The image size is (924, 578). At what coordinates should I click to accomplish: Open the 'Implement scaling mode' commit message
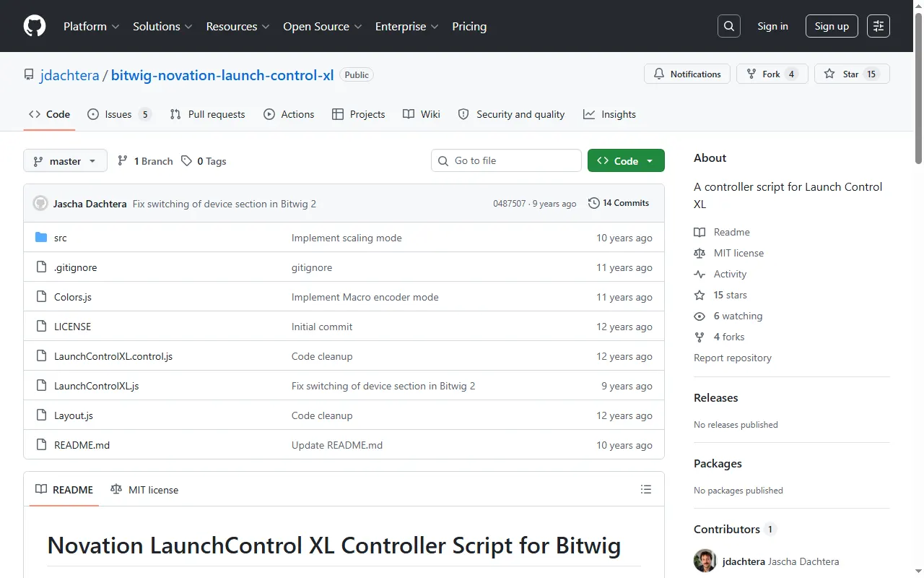coord(346,238)
